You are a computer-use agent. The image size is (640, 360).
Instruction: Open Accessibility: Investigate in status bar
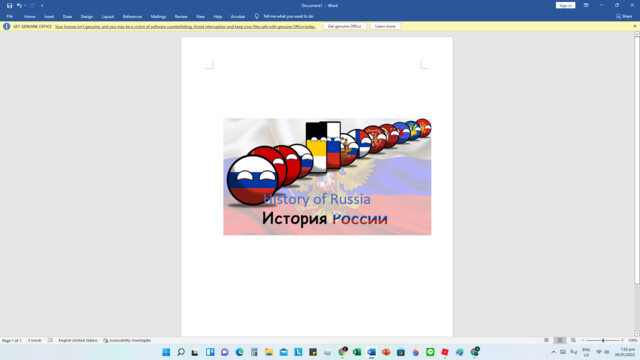127,340
